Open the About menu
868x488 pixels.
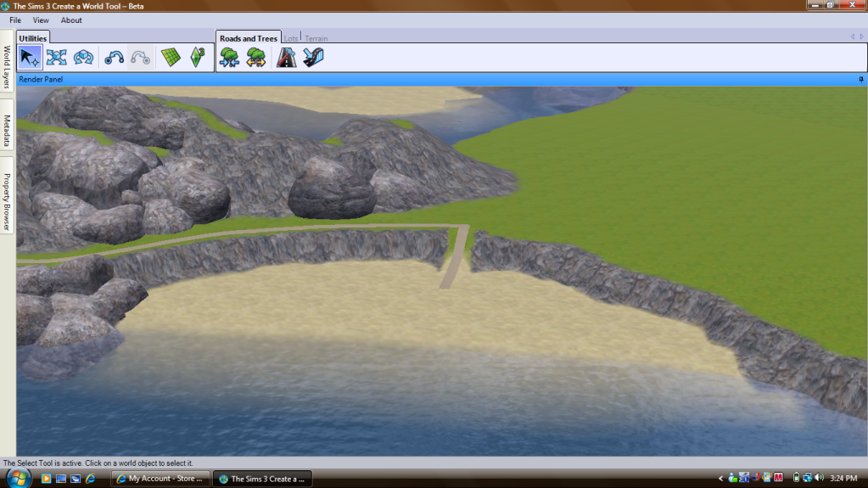[x=71, y=20]
